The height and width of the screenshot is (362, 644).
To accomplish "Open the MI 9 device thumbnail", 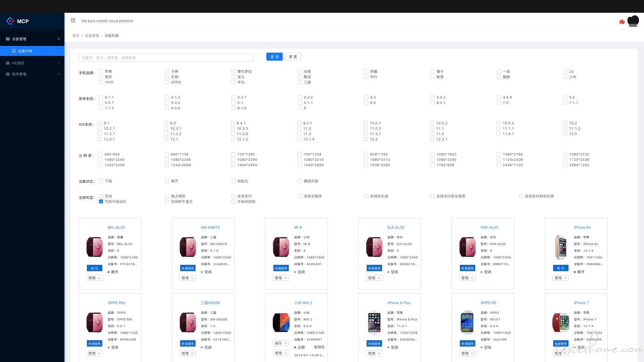I will [281, 247].
